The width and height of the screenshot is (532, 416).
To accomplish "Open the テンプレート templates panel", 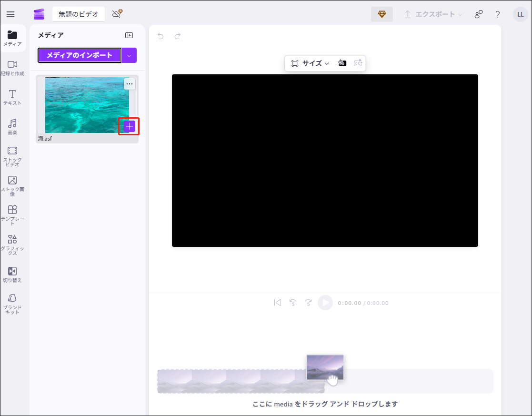I will 13,213.
